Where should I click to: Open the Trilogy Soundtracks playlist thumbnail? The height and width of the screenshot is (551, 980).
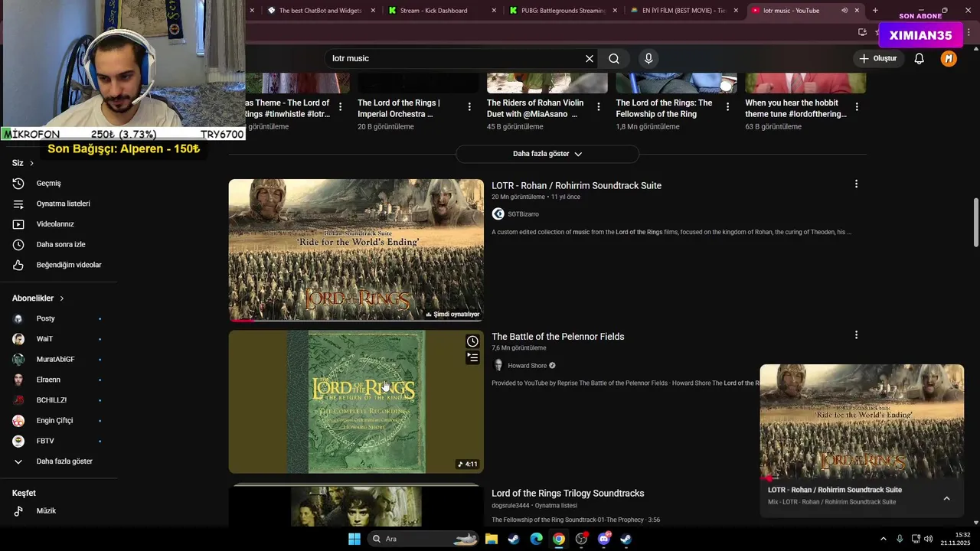pos(356,505)
